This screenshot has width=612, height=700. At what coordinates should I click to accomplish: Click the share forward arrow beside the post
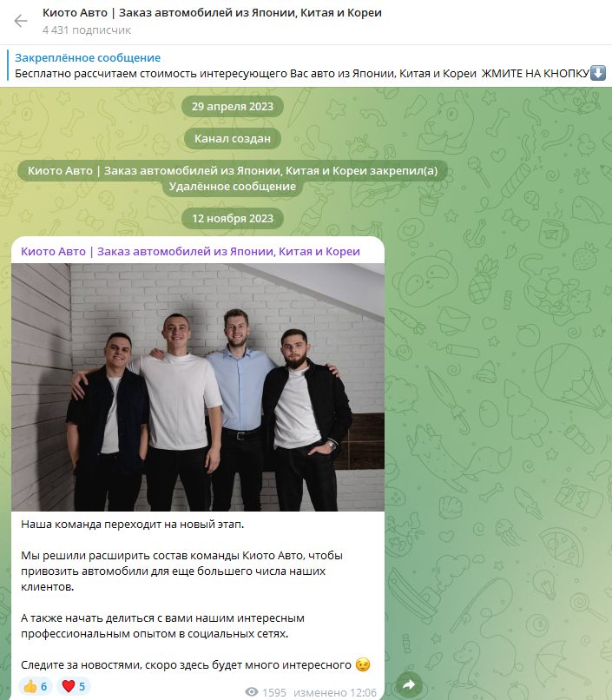click(x=409, y=683)
